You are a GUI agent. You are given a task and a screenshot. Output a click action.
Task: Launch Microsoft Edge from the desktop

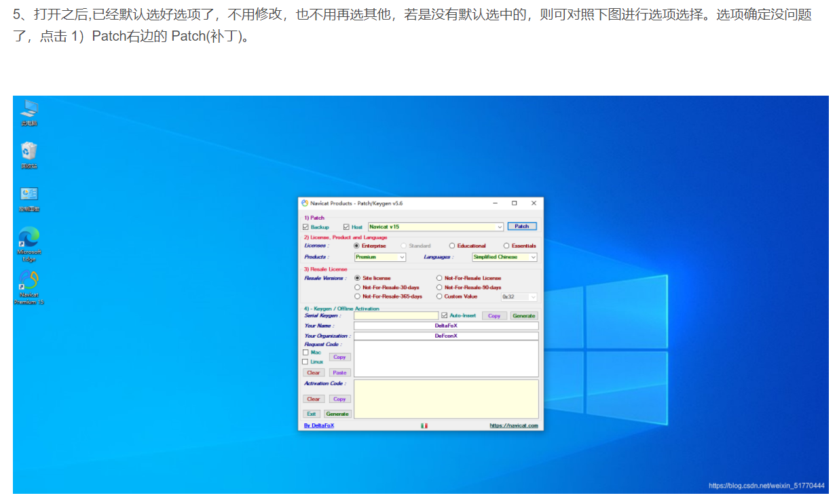point(29,244)
